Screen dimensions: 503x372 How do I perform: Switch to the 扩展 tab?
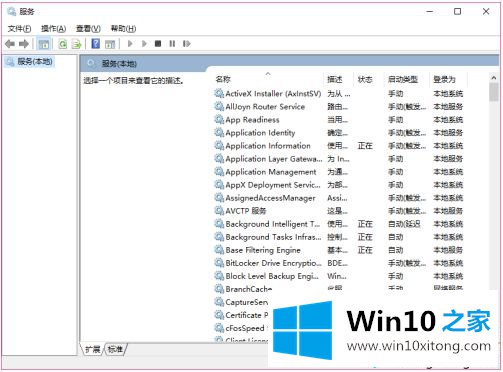click(93, 349)
